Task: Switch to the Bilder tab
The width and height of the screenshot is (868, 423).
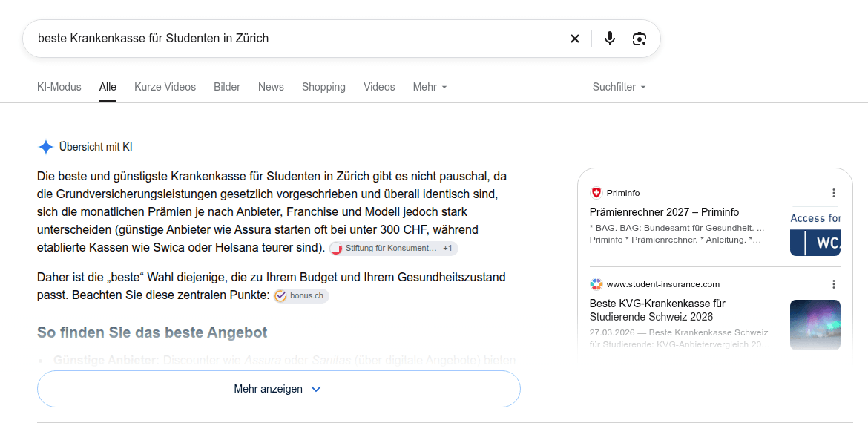Action: tap(227, 87)
